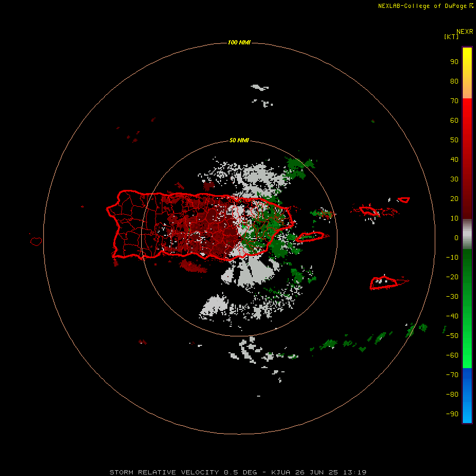The width and height of the screenshot is (476, 476).
Task: Click the 20 value on the velocity scale
Action: (x=454, y=199)
